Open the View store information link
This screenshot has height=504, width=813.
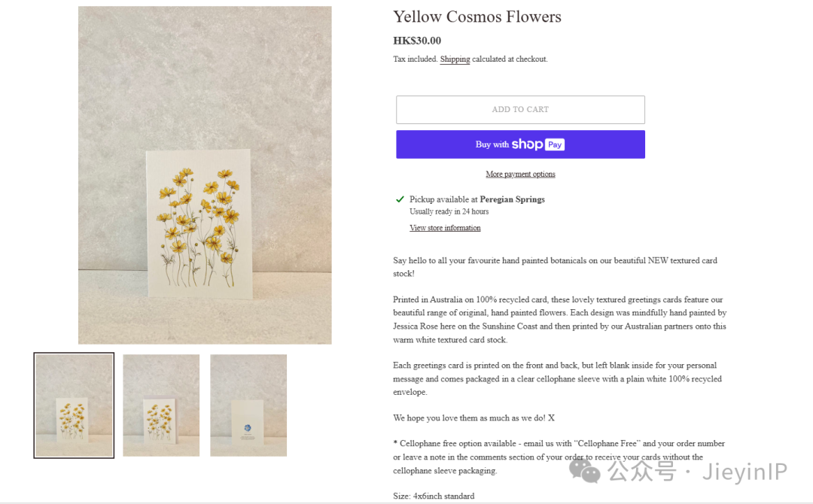[x=445, y=228]
